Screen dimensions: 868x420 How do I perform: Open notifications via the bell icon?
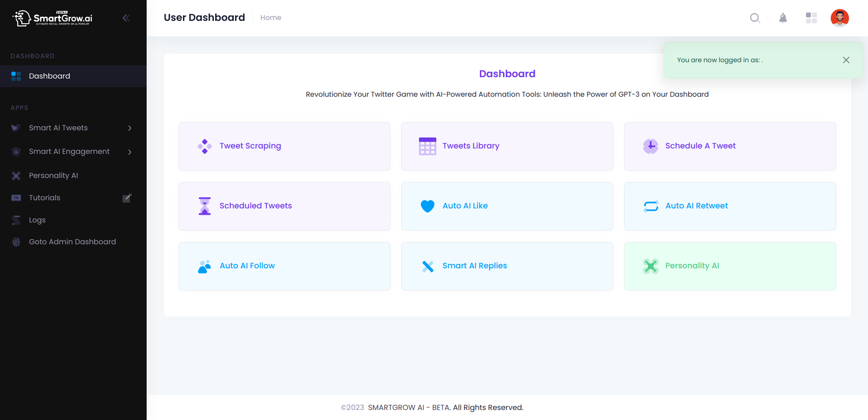click(x=783, y=18)
